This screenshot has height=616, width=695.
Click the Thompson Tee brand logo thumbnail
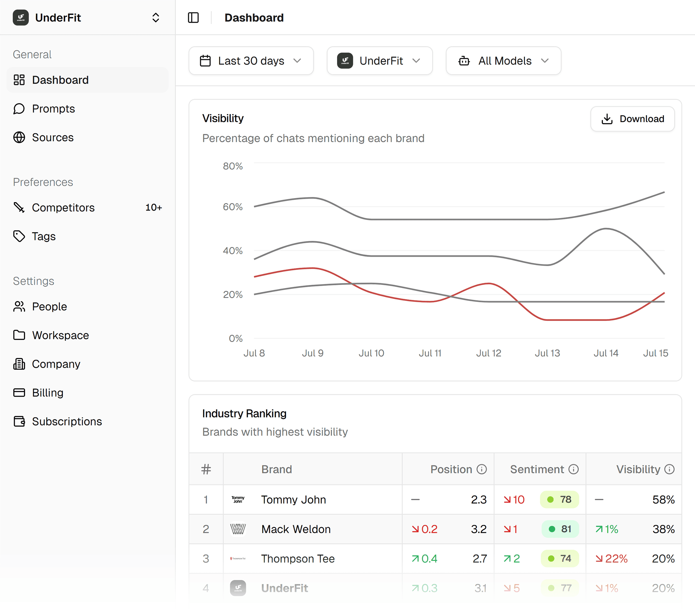pyautogui.click(x=238, y=558)
